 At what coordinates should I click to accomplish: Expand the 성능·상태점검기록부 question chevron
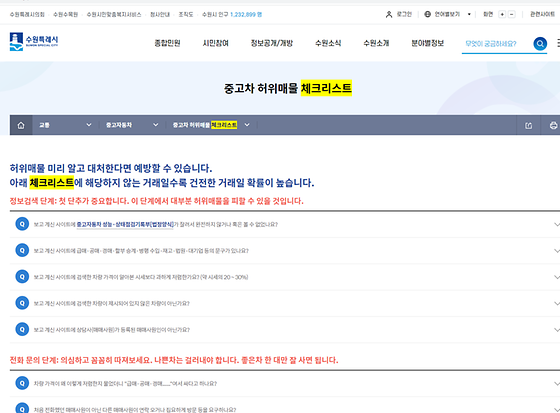[556, 224]
